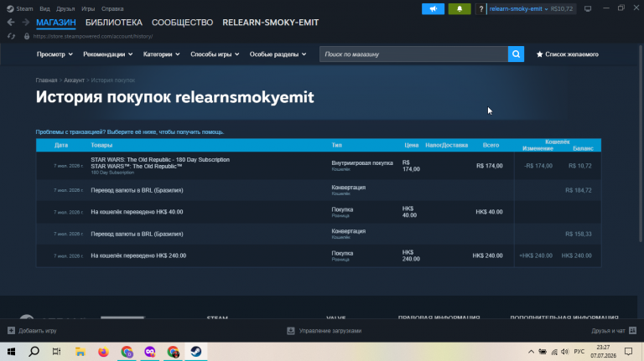
Task: Open Friends and chat icon
Action: [632, 331]
